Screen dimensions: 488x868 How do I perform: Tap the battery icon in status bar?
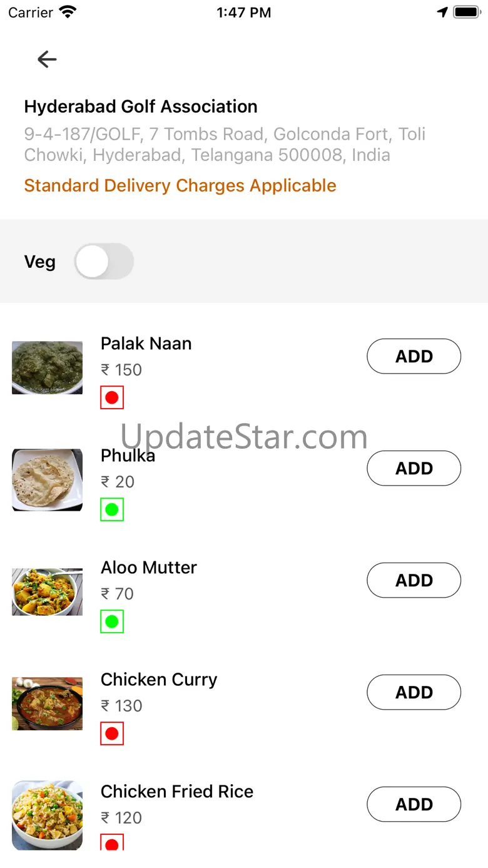click(x=466, y=12)
